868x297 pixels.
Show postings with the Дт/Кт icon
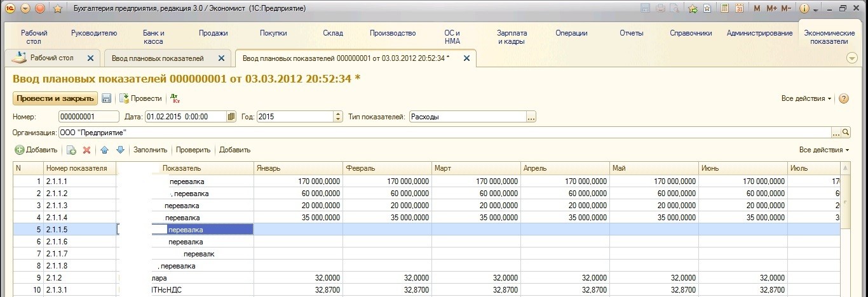[176, 98]
